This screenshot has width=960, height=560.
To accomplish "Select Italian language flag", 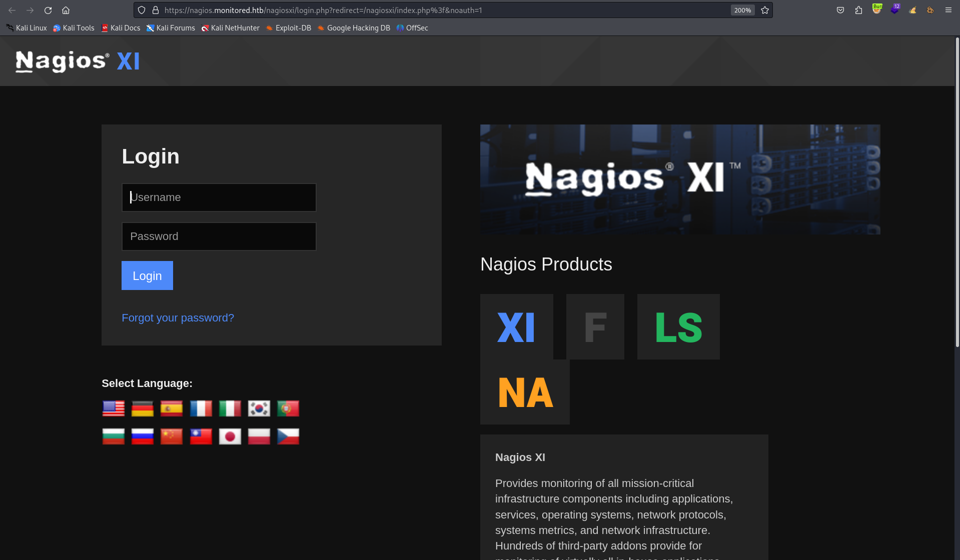I will point(230,408).
